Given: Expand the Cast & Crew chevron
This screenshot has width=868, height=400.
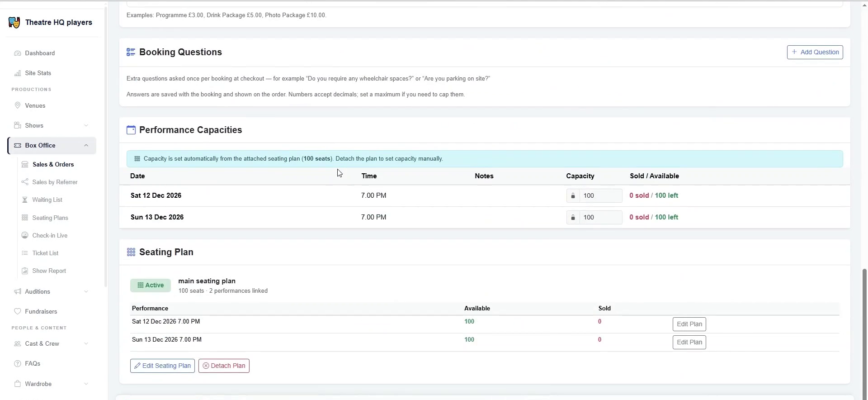Looking at the screenshot, I should point(86,343).
